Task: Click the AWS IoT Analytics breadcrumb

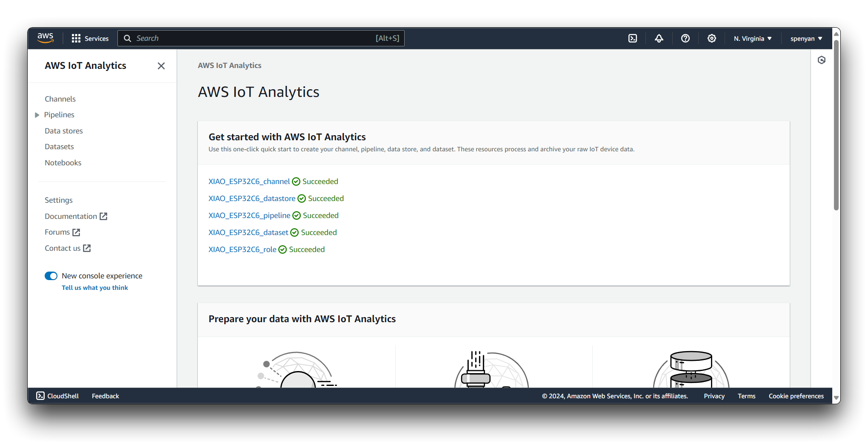Action: (229, 65)
